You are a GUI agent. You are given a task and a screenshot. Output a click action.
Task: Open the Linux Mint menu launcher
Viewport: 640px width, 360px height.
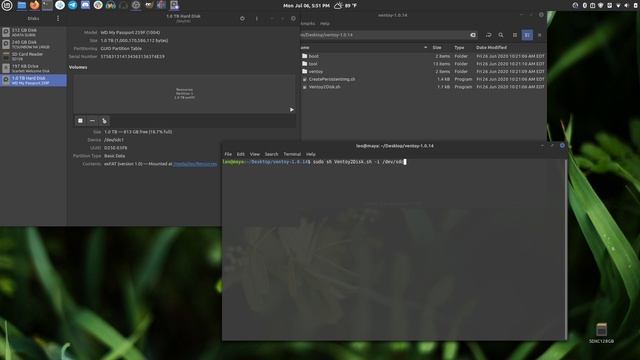[7, 5]
